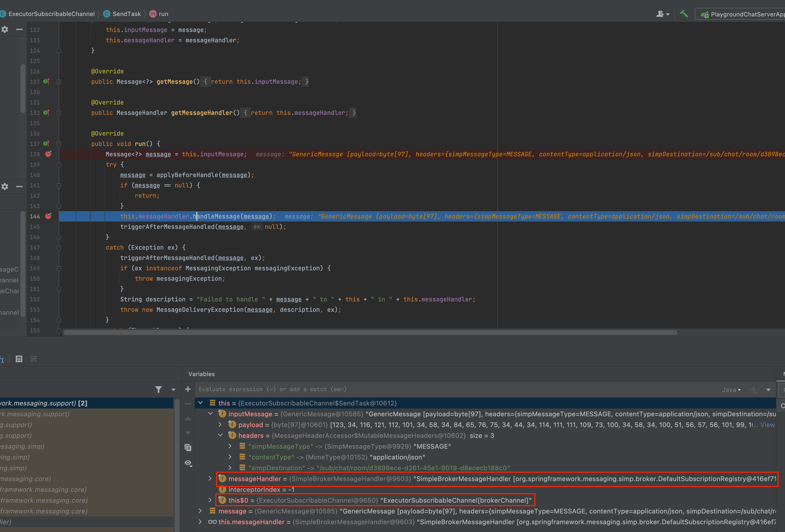
Task: Click the copy values icon in Variables
Action: click(x=188, y=448)
